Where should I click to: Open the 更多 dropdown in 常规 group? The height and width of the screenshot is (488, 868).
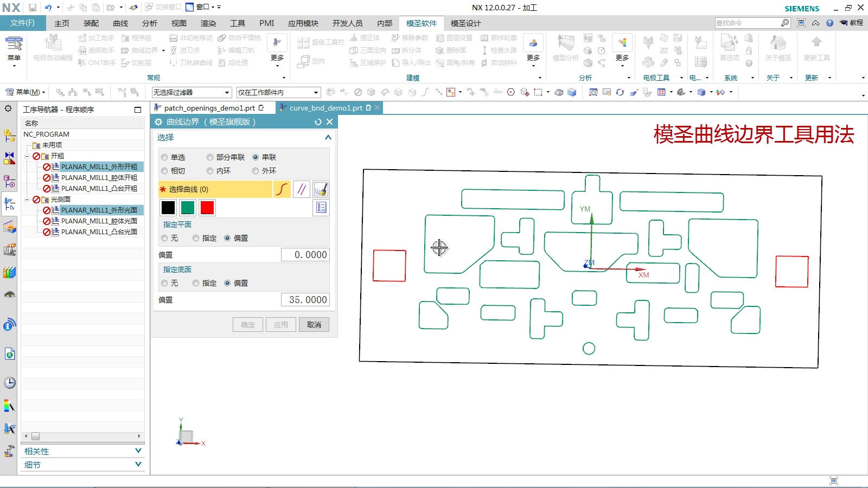tap(277, 52)
